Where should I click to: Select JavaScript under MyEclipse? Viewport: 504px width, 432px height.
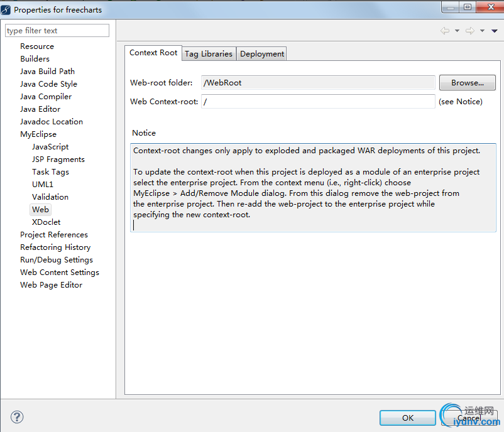coord(50,146)
